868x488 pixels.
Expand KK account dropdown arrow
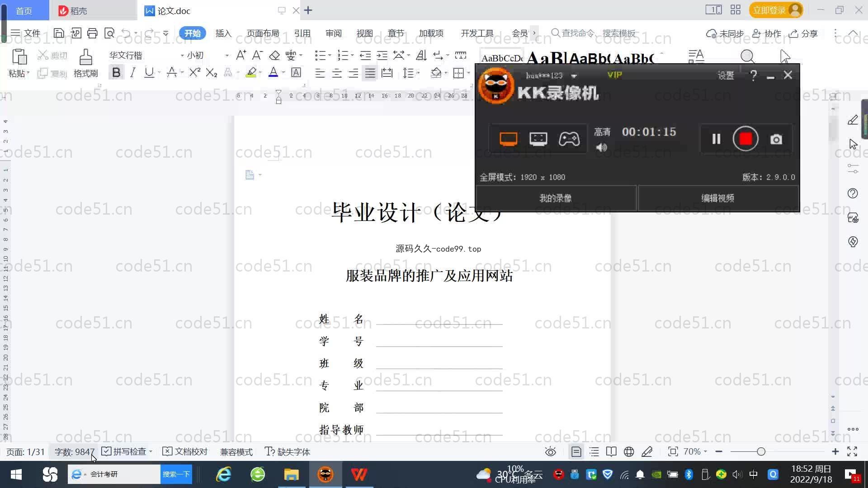coord(574,76)
